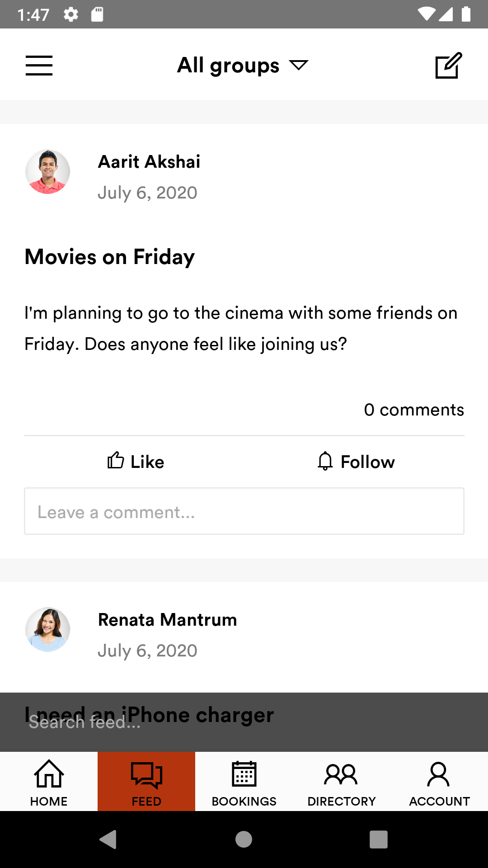This screenshot has width=488, height=868.
Task: Tap the Search feed bar
Action: (244, 722)
